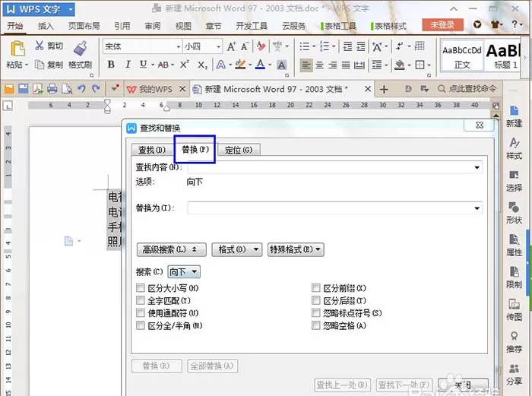Viewport: 532px width, 396px height.
Task: Enable 区分大小写 checkbox
Action: point(140,288)
